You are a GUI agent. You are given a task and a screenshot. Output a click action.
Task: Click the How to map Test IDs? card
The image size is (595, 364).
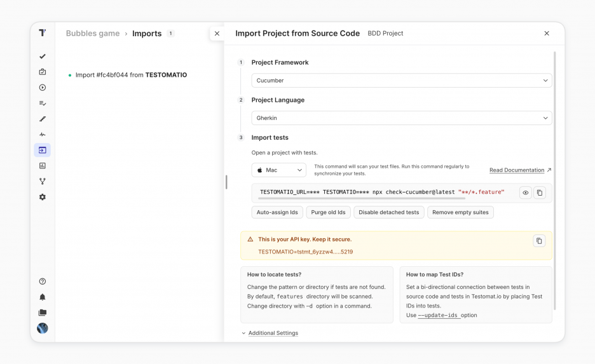click(x=476, y=295)
